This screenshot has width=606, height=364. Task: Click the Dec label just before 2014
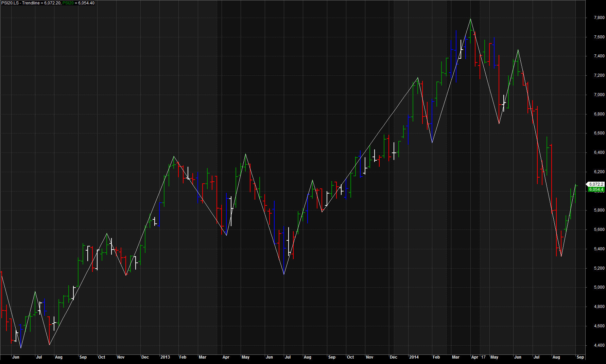coord(394,357)
